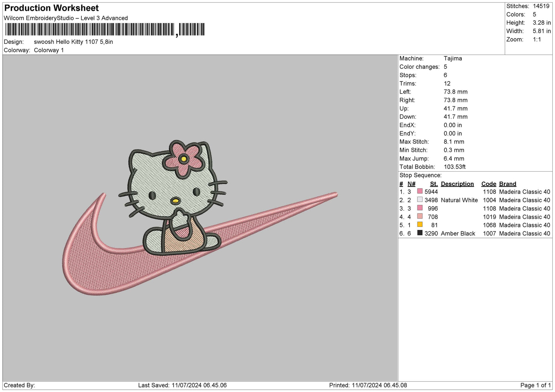
Task: Click 'Madeira Classic 40' in row 5
Action: click(x=525, y=225)
